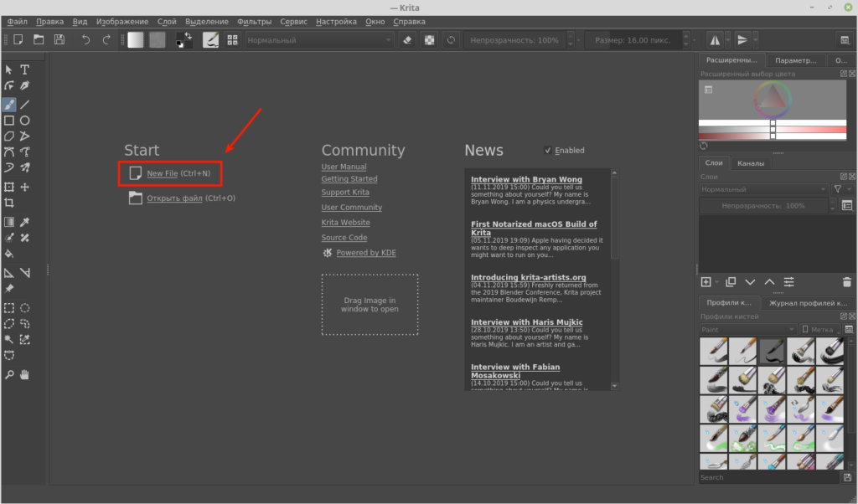Toggle eraser mode in the top toolbar
858x504 pixels.
pos(408,39)
